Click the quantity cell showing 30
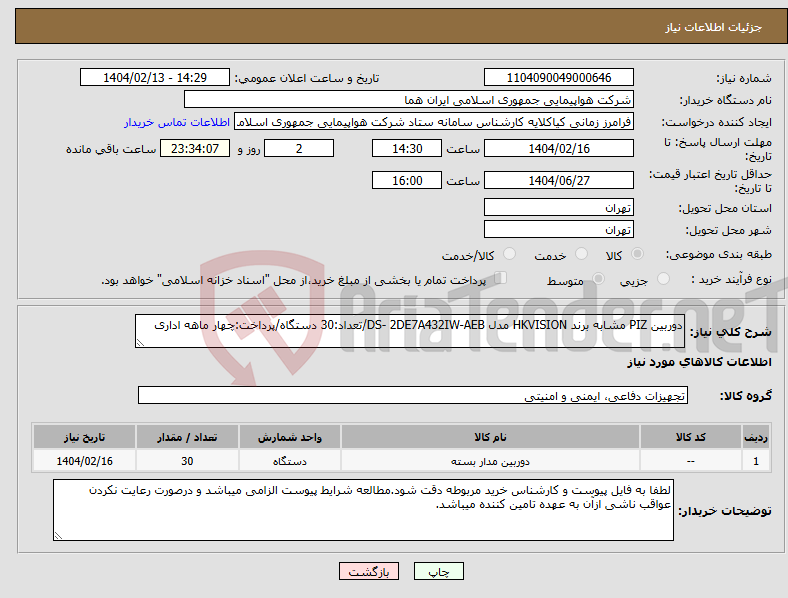788x598 pixels. click(x=187, y=461)
